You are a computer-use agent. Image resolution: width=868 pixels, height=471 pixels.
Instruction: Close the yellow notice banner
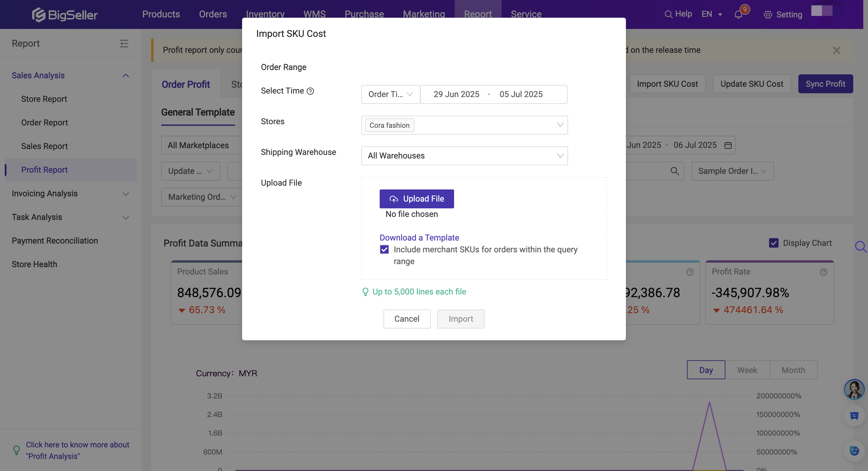point(836,50)
